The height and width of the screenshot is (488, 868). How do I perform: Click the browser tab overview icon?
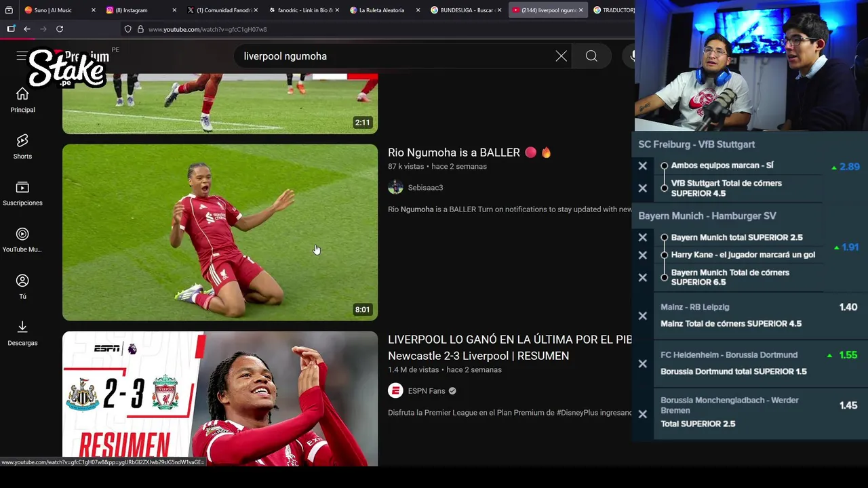[9, 10]
